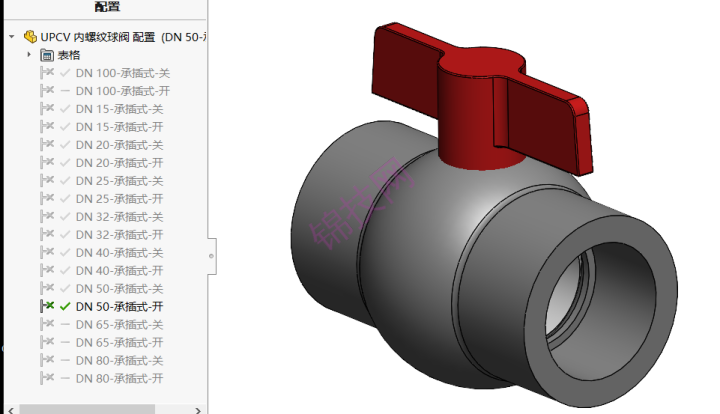Click the green rebuilt checkmark of DN 50-承插式-开
The width and height of the screenshot is (720, 414).
pyautogui.click(x=65, y=307)
